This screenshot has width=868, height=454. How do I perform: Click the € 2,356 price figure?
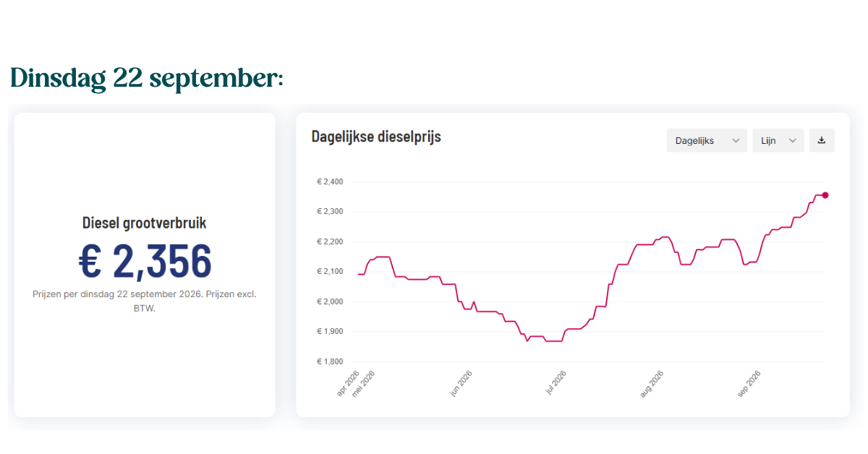pos(145,261)
